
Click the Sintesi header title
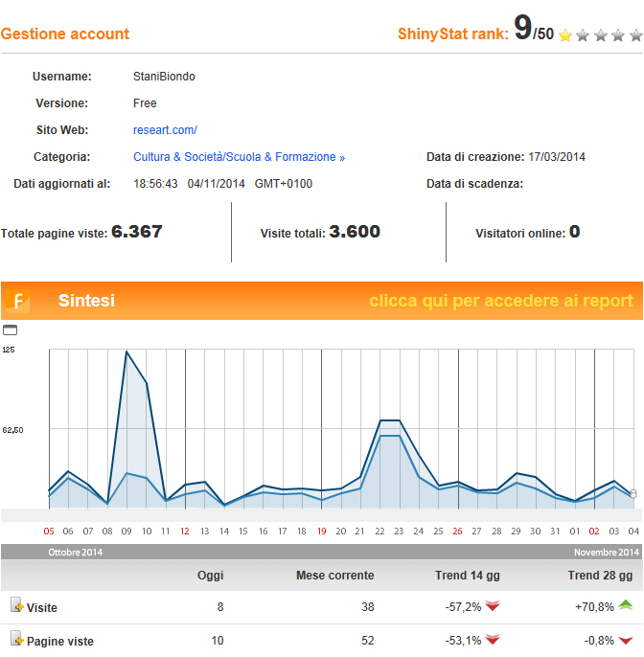[x=86, y=301]
